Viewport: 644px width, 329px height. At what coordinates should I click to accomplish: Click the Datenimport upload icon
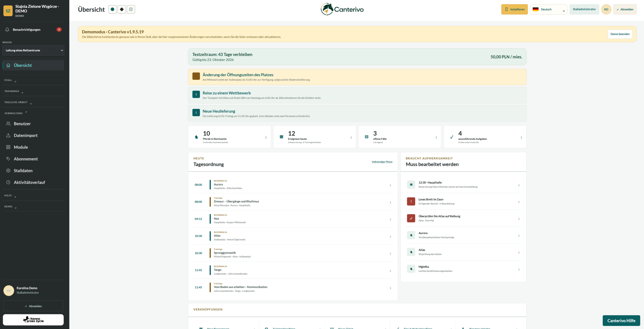(8, 135)
